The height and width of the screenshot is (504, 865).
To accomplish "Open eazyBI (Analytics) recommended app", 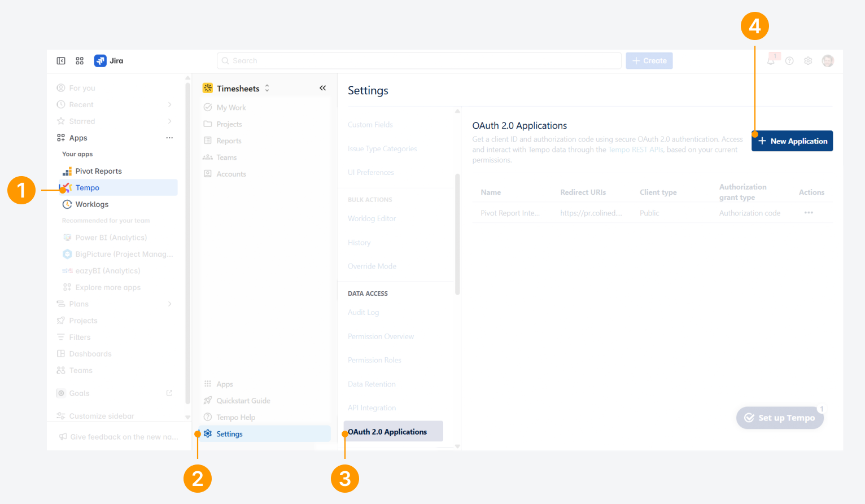I will point(108,271).
